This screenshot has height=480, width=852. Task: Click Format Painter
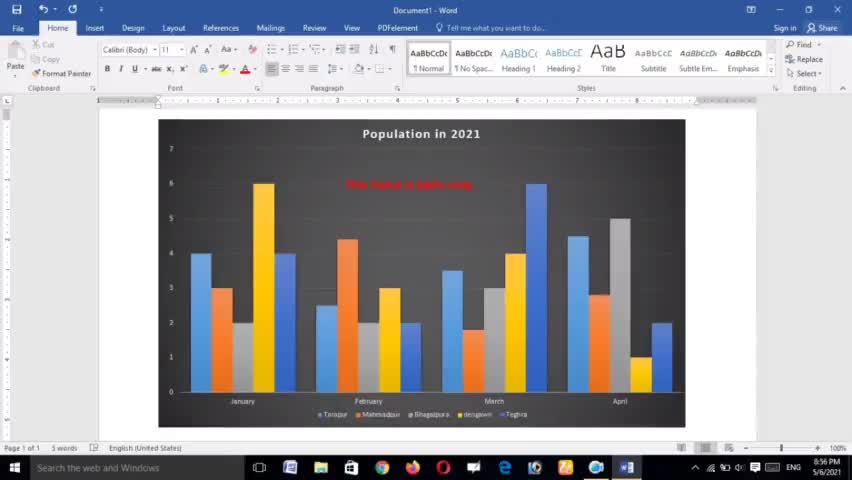coord(61,73)
